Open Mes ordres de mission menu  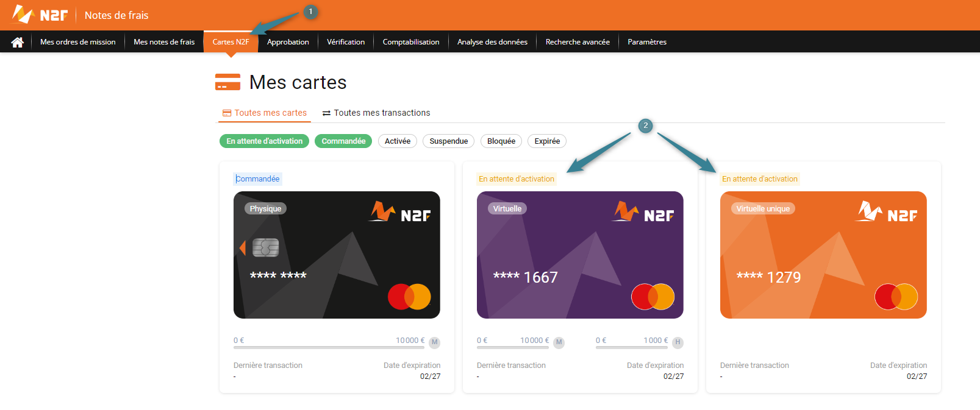[78, 42]
